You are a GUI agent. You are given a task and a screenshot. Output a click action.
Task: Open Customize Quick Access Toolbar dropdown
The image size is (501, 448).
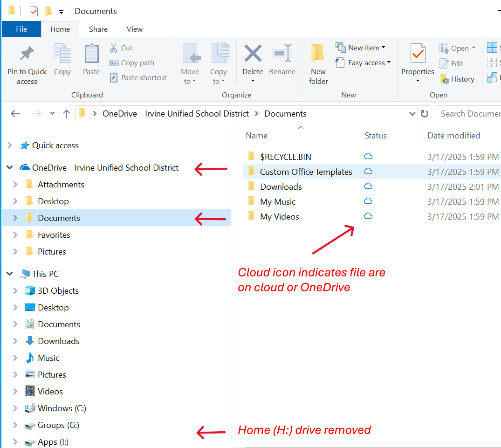coord(61,12)
